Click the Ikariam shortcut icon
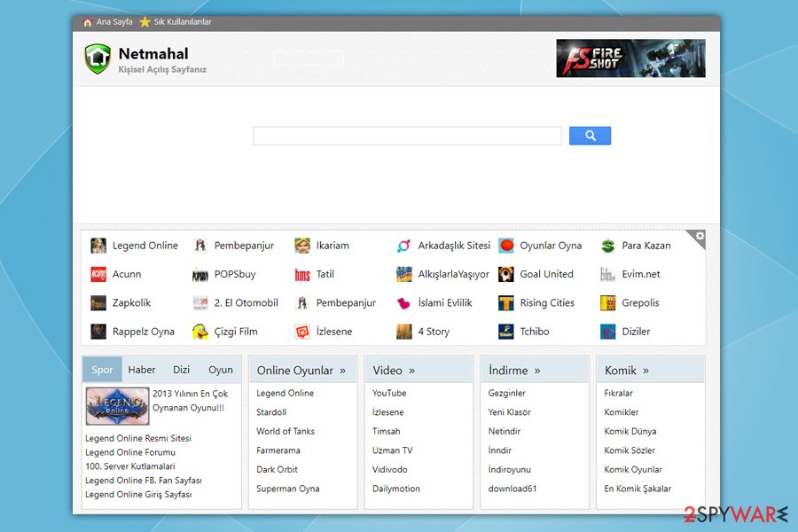798x532 pixels. pos(302,246)
